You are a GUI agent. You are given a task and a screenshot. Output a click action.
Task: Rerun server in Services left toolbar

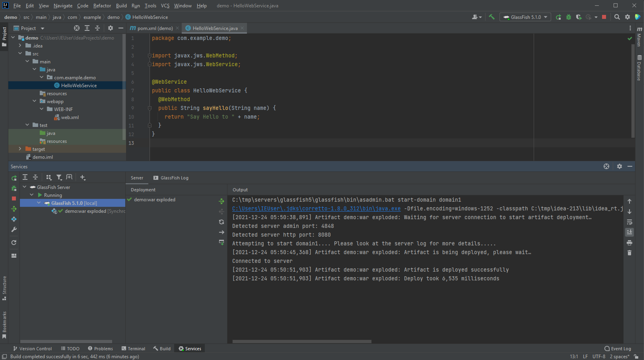(x=14, y=178)
